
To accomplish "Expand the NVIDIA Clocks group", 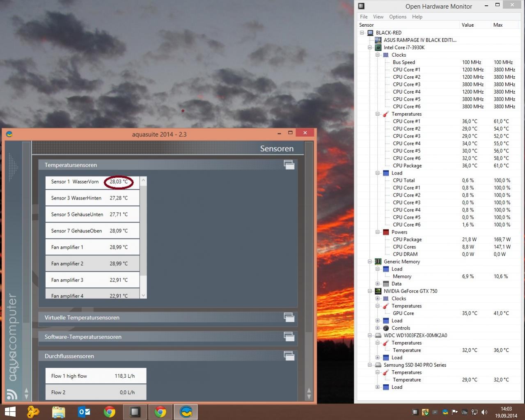I will click(x=378, y=298).
